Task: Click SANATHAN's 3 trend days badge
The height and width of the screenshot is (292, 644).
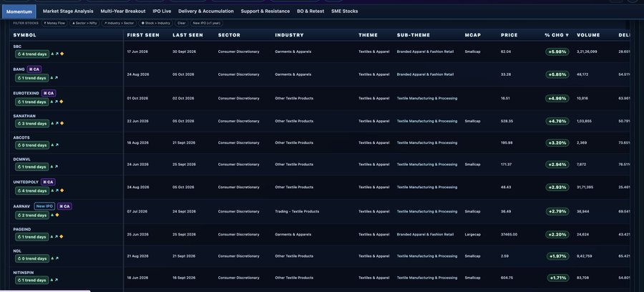Action: point(32,123)
